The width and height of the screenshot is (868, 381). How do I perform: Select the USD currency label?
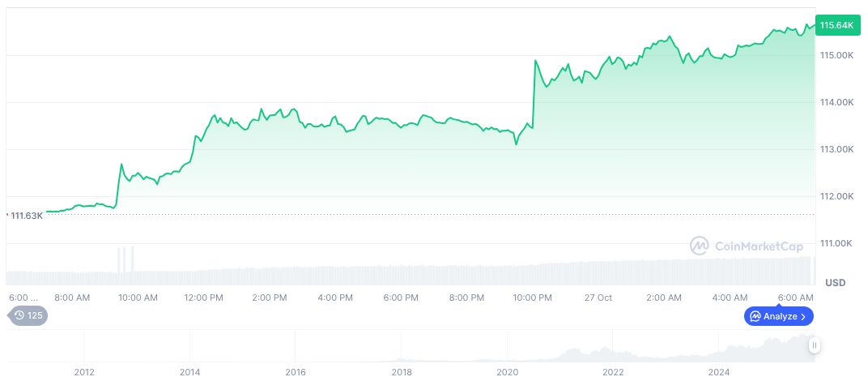(835, 283)
